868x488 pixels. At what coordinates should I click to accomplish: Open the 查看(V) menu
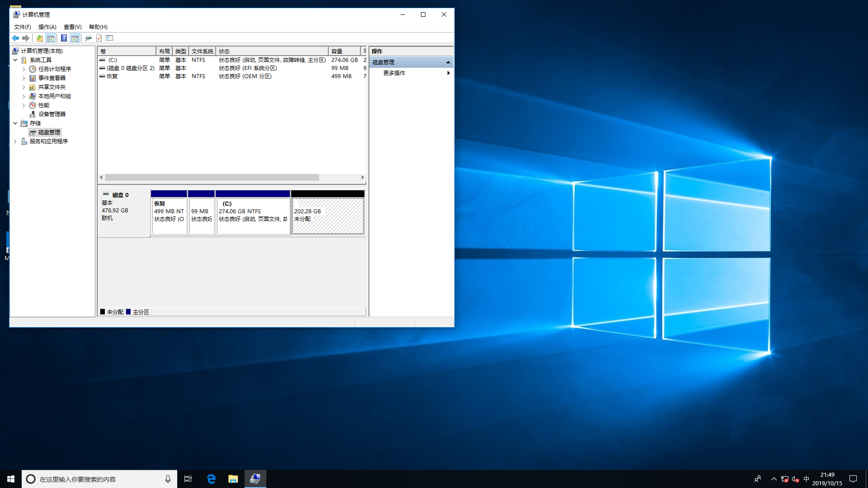point(73,27)
